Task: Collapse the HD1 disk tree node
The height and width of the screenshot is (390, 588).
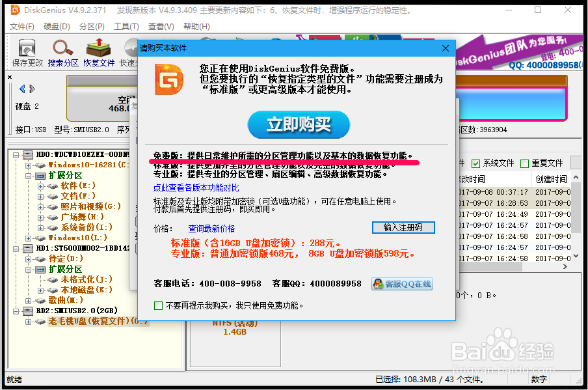Action: [x=16, y=249]
